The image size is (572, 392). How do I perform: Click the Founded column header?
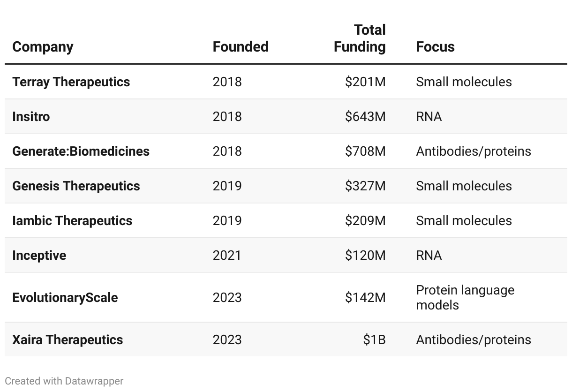pyautogui.click(x=240, y=47)
